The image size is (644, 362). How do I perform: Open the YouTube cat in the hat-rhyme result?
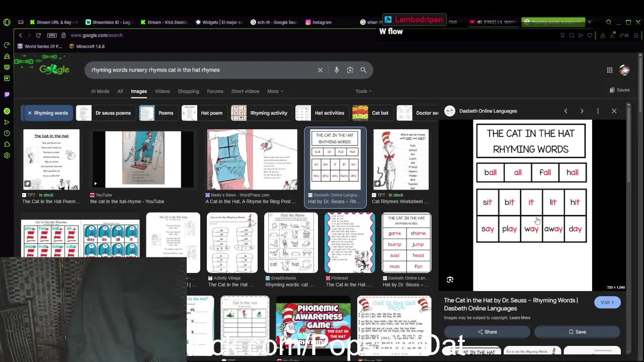(143, 167)
